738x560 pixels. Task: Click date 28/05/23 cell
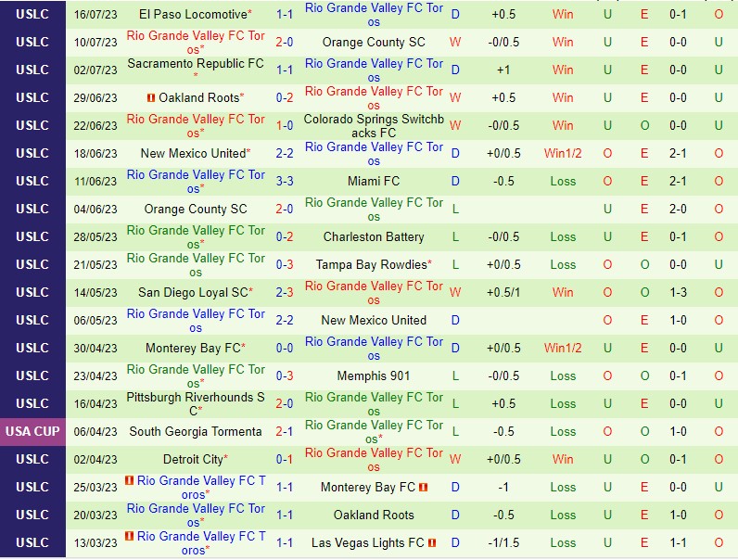95,236
